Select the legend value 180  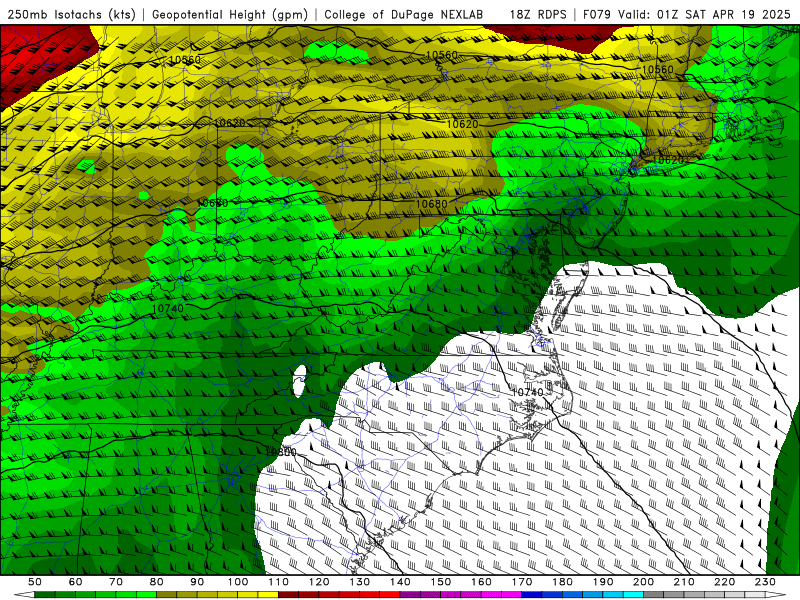coord(563,582)
